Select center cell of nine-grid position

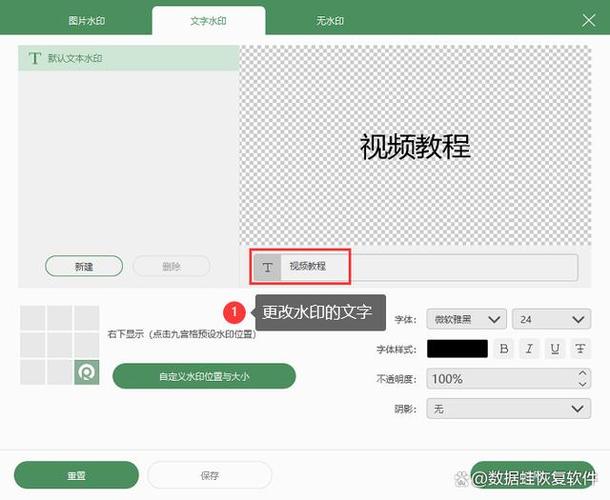[59, 346]
